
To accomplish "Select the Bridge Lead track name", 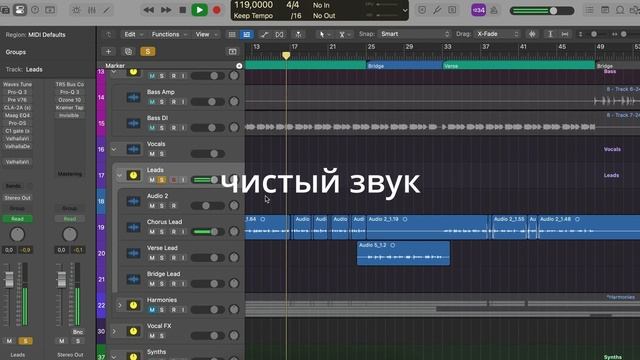I will tap(163, 274).
